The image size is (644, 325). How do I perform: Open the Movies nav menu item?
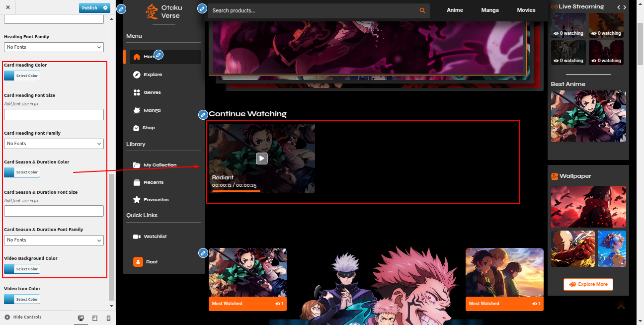click(526, 10)
